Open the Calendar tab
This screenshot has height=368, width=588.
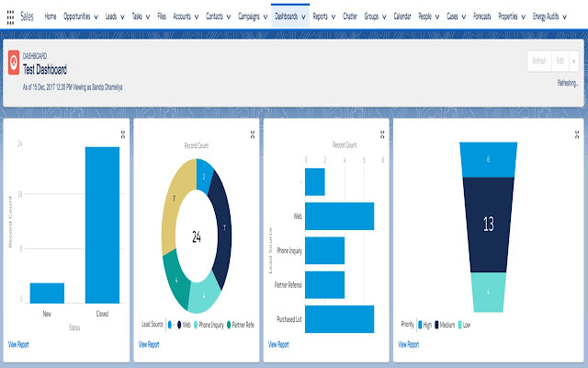(x=402, y=17)
